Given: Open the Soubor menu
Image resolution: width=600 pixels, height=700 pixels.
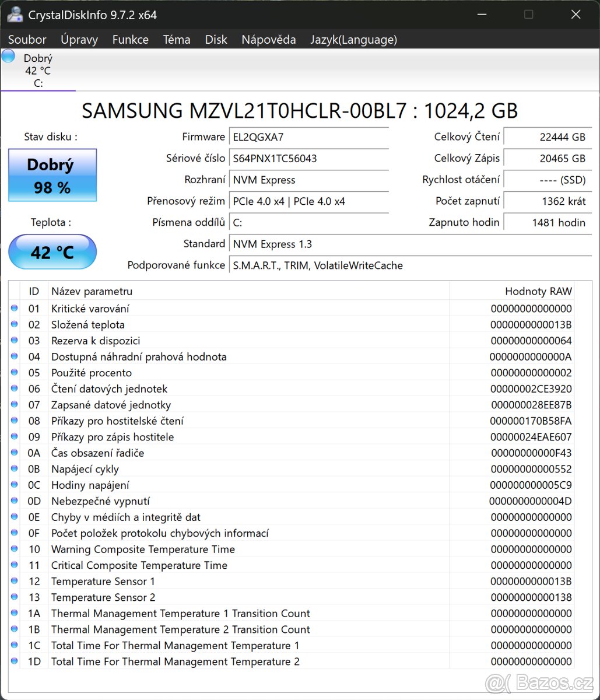Looking at the screenshot, I should coord(27,39).
